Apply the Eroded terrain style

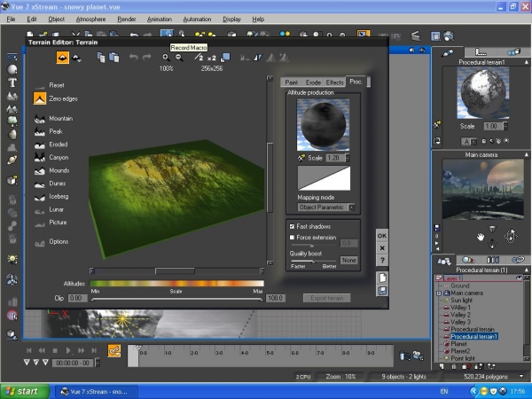58,145
